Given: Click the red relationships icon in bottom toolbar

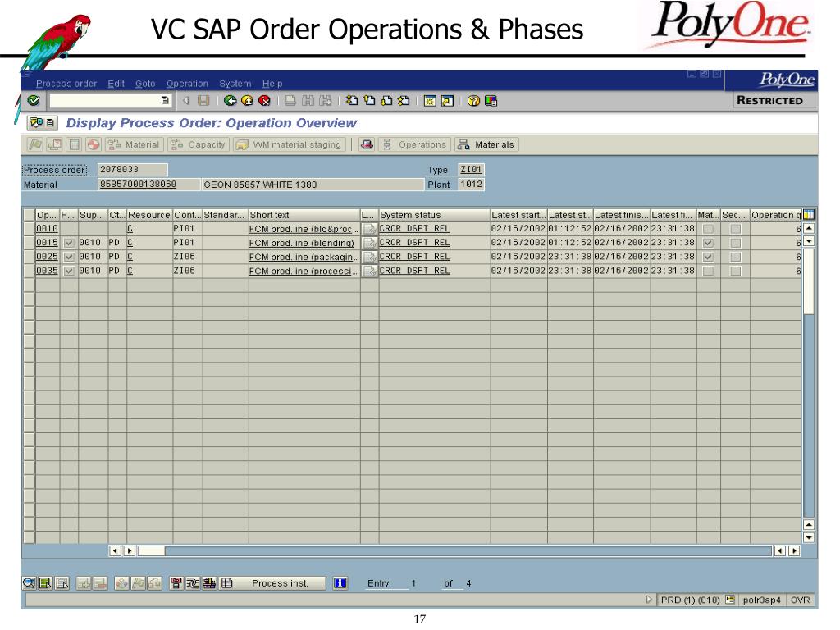Looking at the screenshot, I should pos(176,583).
